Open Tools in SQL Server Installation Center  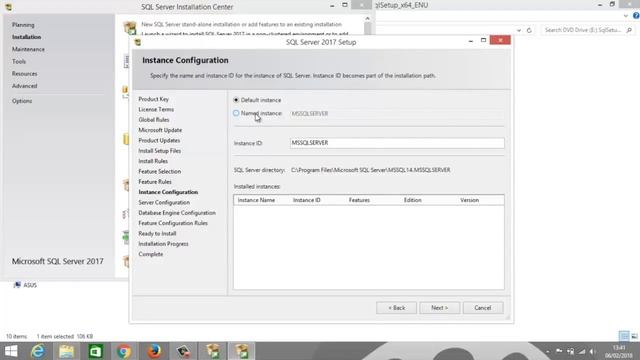click(x=19, y=62)
